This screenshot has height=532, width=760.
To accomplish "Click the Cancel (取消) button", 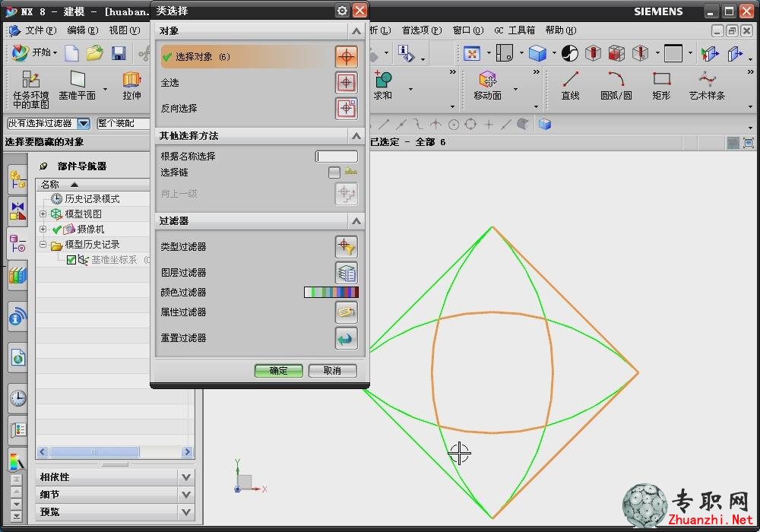I will click(x=333, y=371).
